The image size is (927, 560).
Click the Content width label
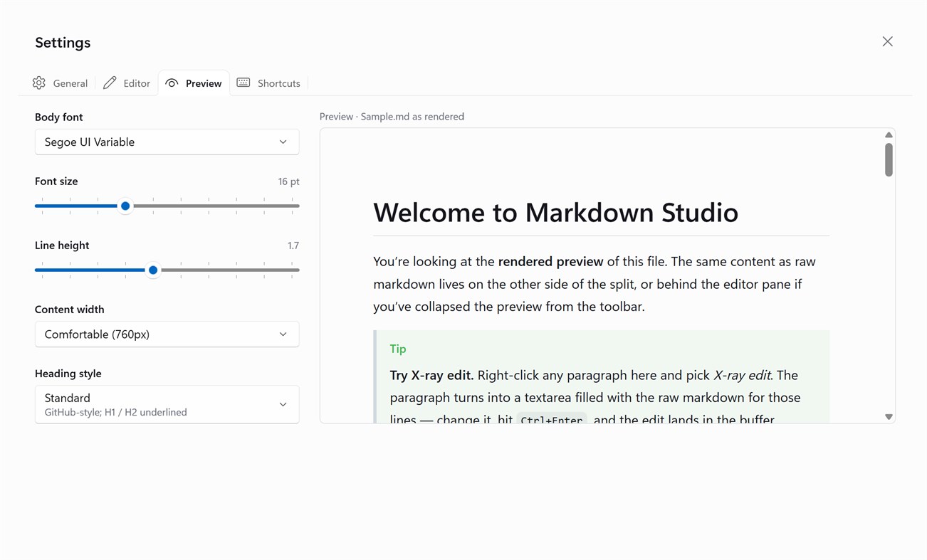[70, 309]
